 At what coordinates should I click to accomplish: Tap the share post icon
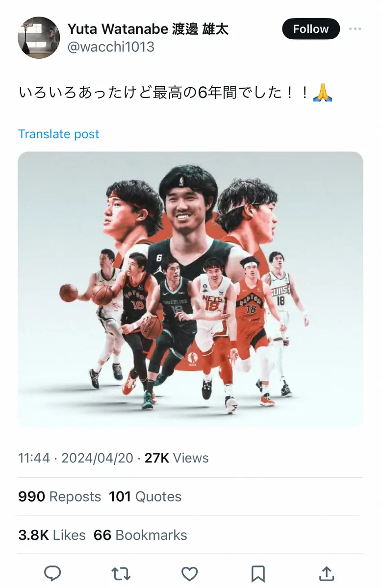(327, 573)
